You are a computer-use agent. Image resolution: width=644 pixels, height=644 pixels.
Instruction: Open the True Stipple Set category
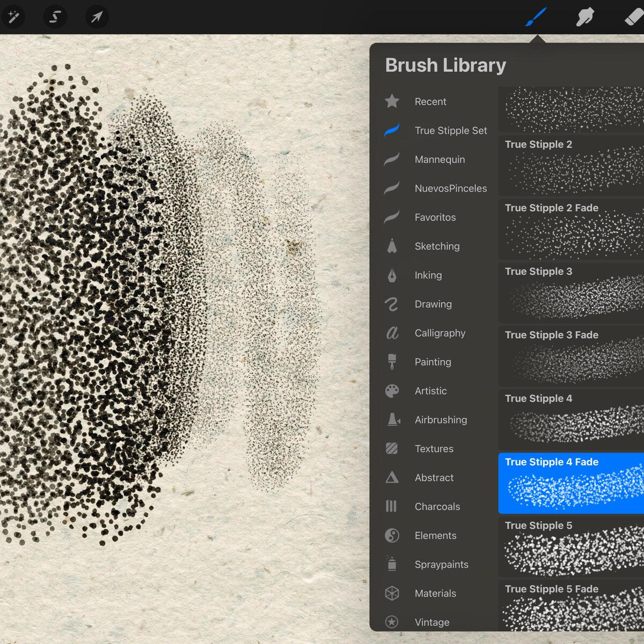(x=450, y=130)
